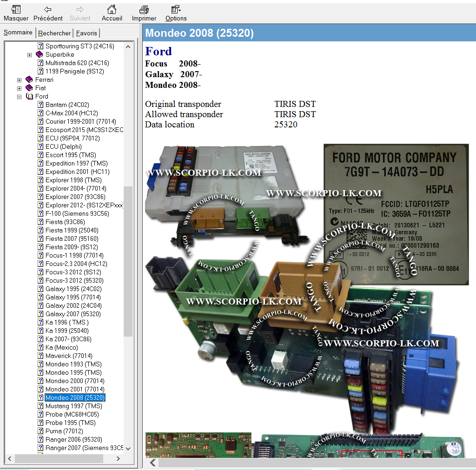Click the Masquer hide-panel toolbar icon
The width and height of the screenshot is (476, 470).
[16, 9]
